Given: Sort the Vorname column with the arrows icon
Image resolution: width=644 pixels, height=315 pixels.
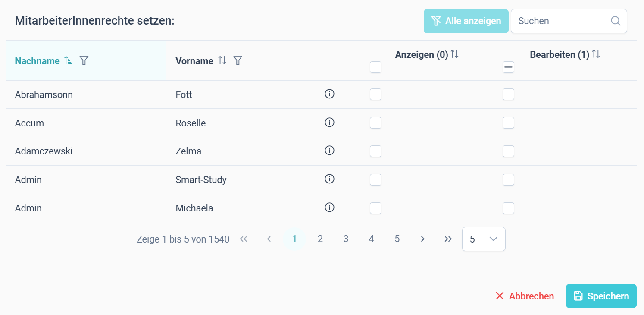Looking at the screenshot, I should [x=222, y=61].
